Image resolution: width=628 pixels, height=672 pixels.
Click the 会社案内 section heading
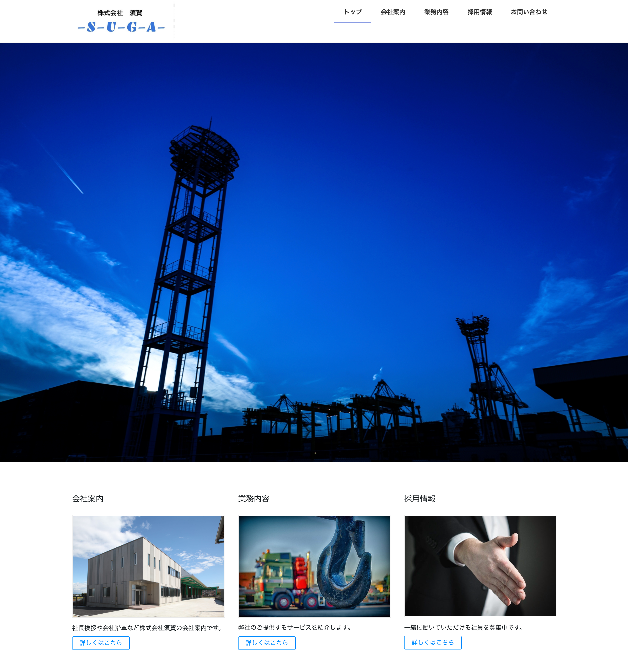[88, 499]
